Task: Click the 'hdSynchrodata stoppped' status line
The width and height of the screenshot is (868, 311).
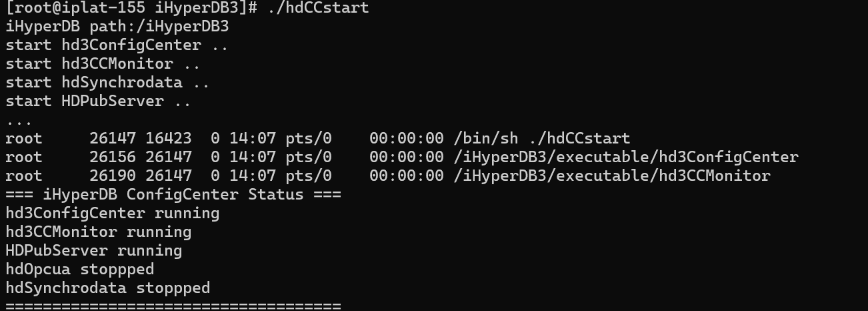Action: coord(107,288)
